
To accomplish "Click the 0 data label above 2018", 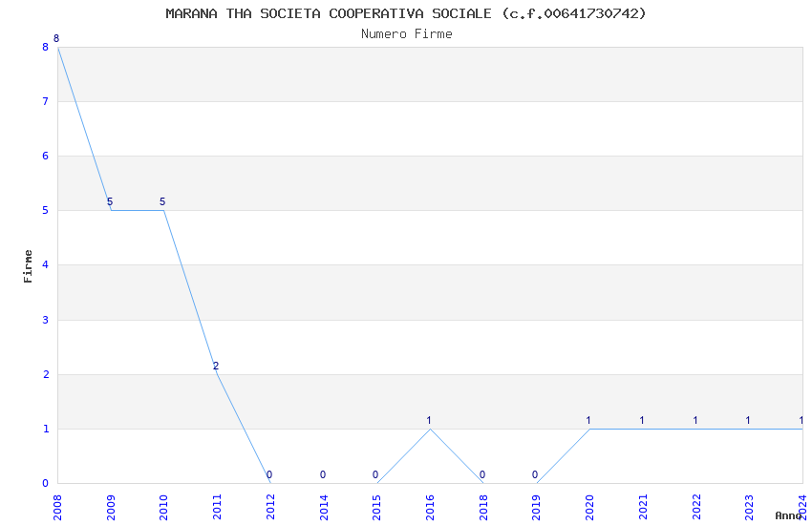I will tap(482, 474).
